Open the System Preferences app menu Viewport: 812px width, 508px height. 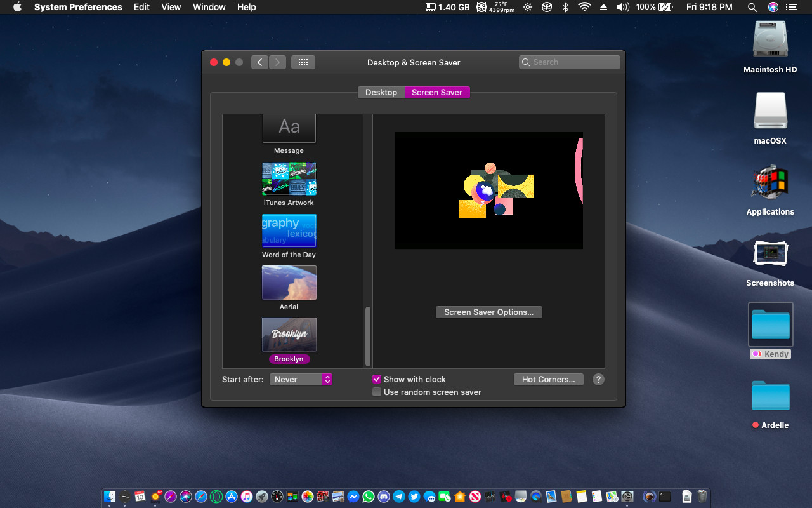(78, 7)
